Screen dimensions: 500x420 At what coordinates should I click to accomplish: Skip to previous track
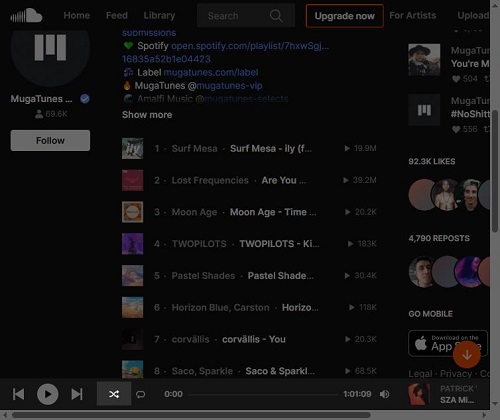[x=18, y=394]
